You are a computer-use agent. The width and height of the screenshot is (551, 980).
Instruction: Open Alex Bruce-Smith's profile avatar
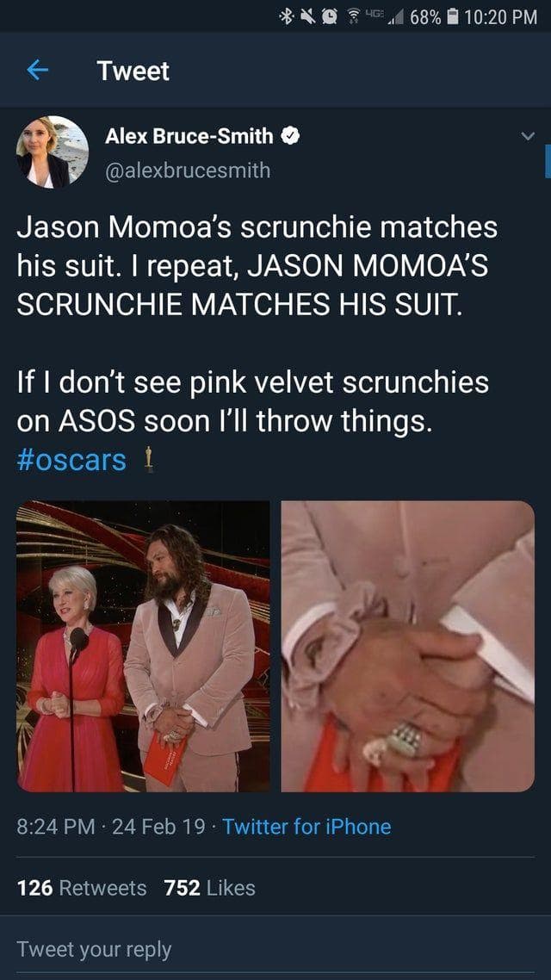[x=53, y=152]
